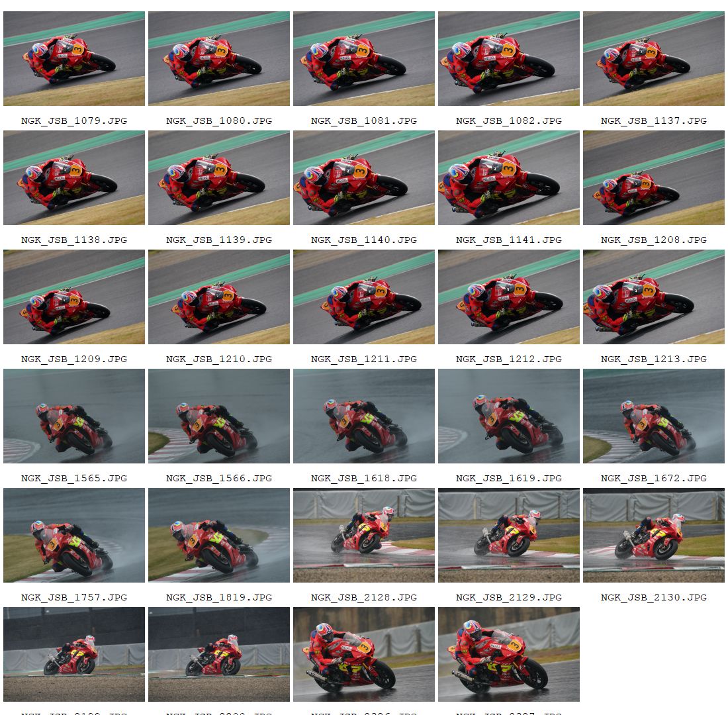Click the NGK_JSB_1672.JPG image
Image resolution: width=728 pixels, height=715 pixels.
654,416
